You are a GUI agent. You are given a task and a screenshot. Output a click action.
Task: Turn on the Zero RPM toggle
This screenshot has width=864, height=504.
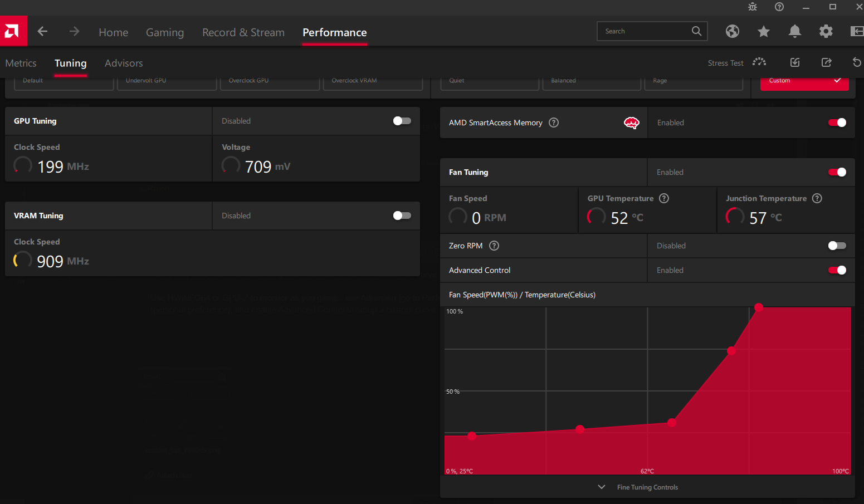837,246
